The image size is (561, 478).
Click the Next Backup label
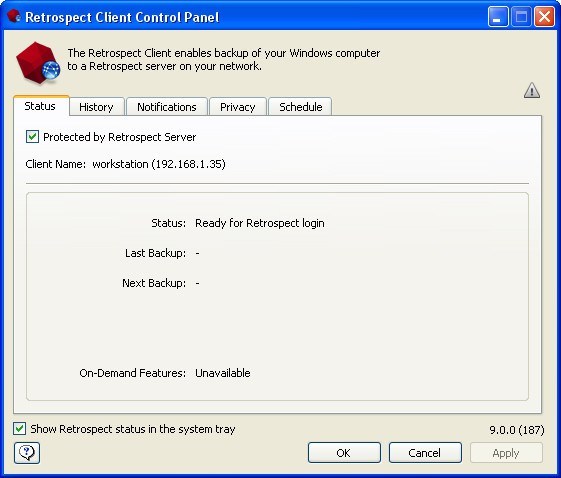pos(154,283)
